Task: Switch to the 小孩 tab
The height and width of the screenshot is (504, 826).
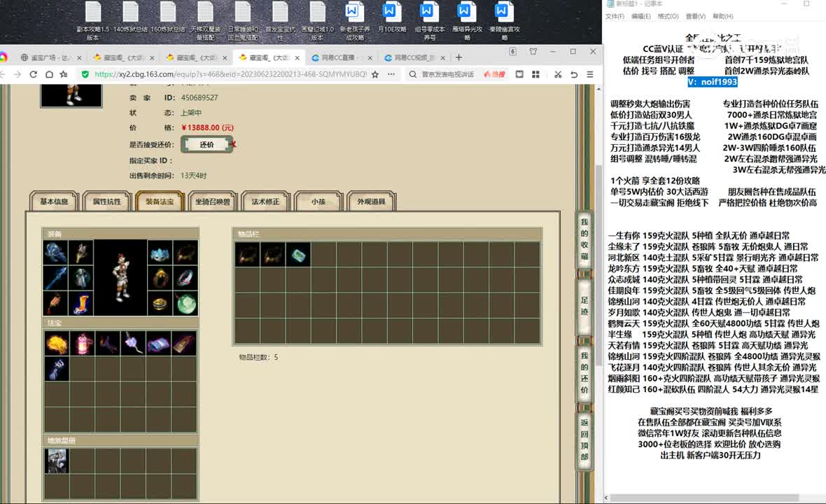Action: tap(318, 202)
